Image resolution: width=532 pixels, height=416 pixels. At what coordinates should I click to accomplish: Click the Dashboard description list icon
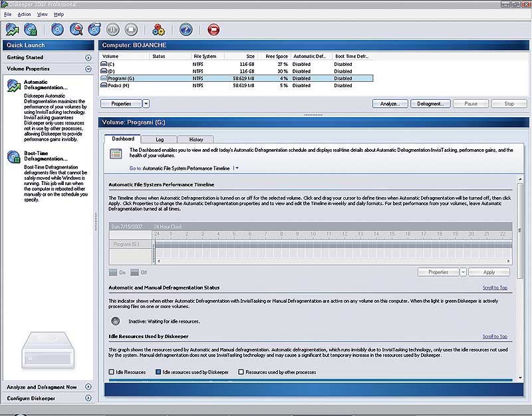pos(116,154)
